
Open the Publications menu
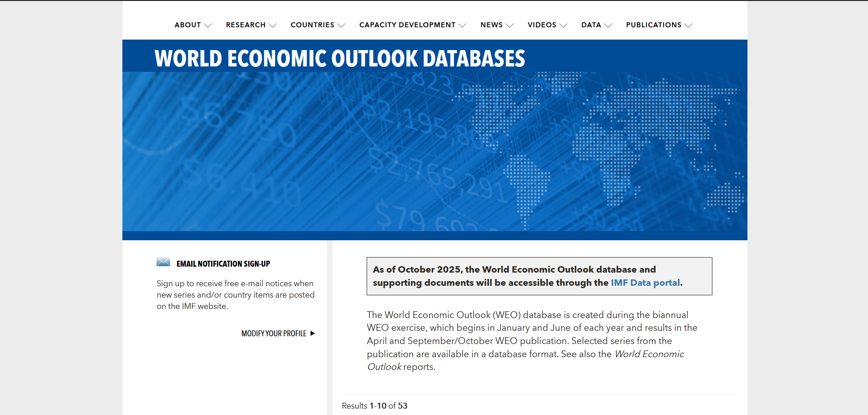[x=653, y=25]
